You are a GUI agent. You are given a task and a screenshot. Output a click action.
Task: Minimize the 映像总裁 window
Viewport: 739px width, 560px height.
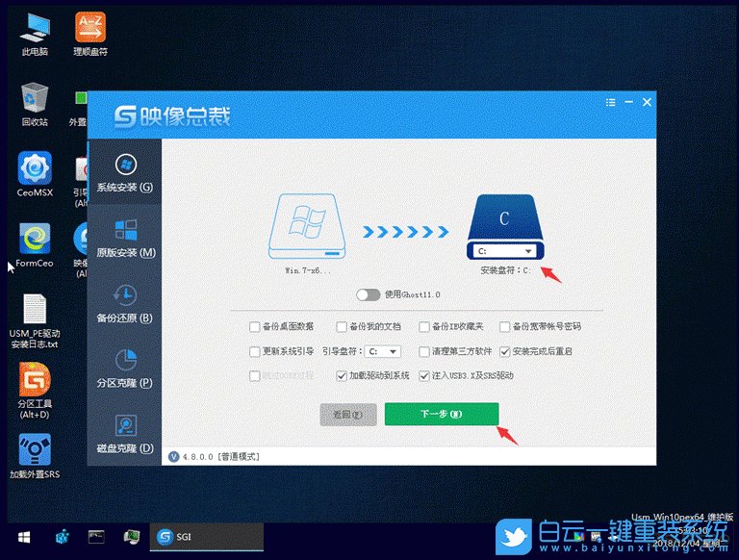pyautogui.click(x=628, y=102)
